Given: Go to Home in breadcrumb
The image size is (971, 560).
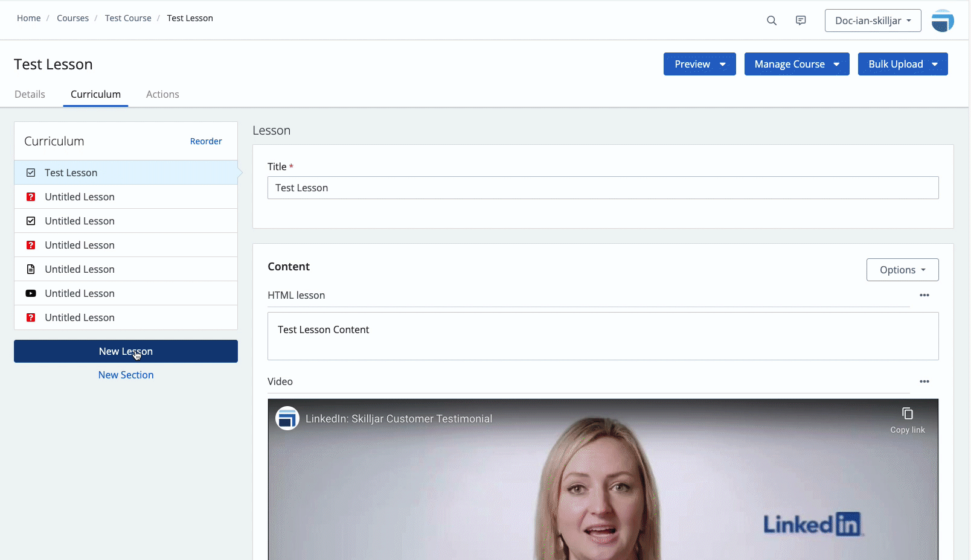Looking at the screenshot, I should [x=29, y=18].
